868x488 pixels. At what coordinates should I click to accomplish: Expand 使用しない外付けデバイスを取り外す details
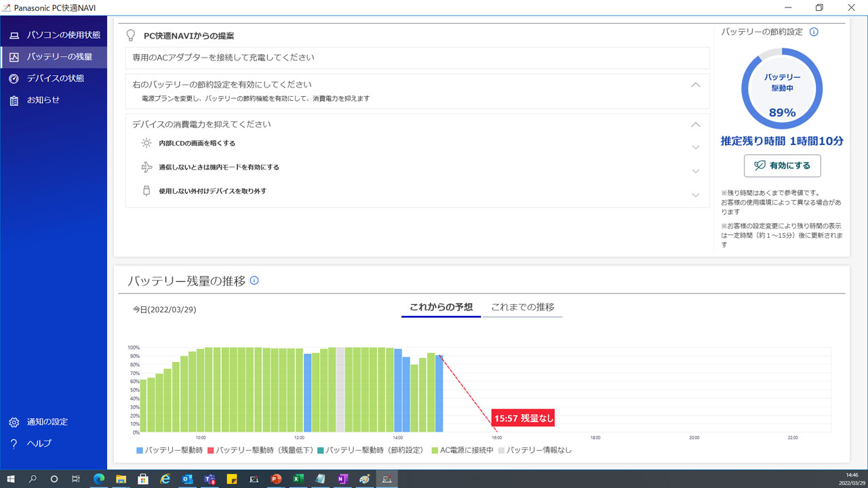pos(695,195)
